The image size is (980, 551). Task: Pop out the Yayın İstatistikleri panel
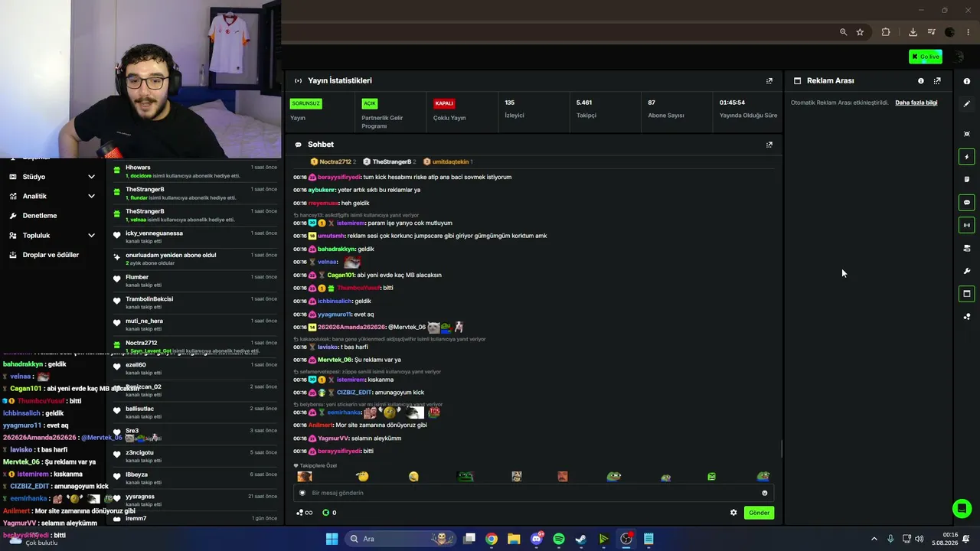click(769, 80)
